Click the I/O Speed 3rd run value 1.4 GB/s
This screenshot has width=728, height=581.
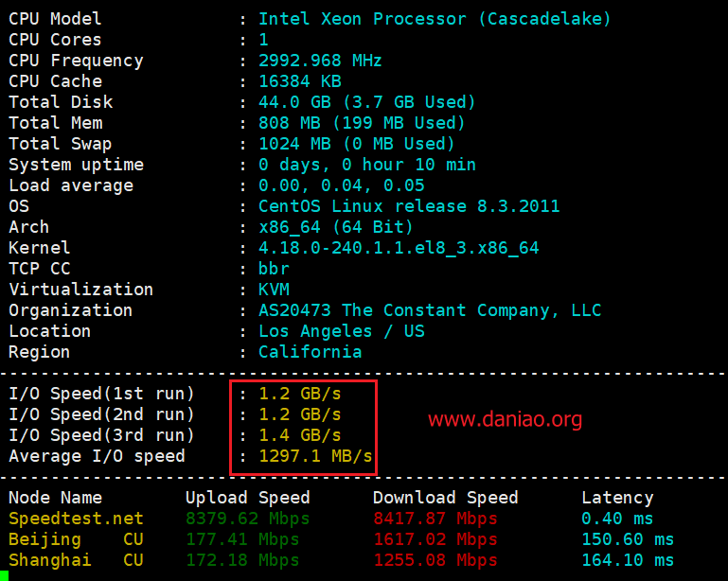pos(299,435)
